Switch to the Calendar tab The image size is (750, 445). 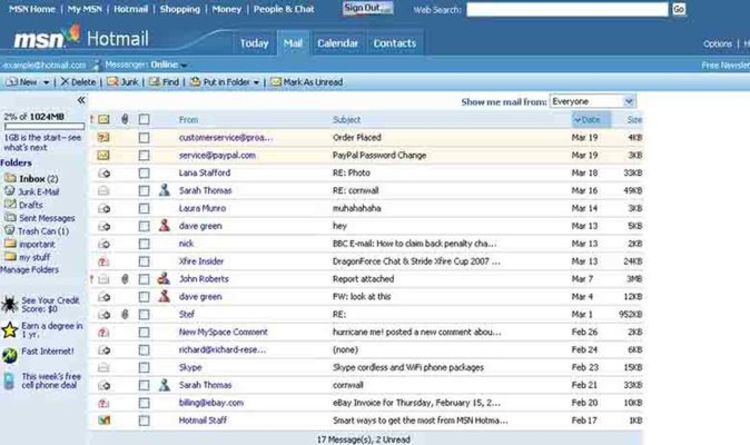[337, 43]
